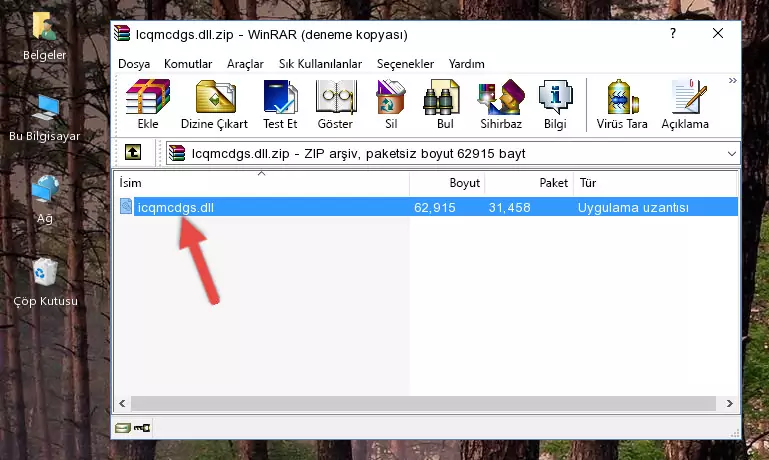Launch the Sihirbaz wizard
The height and width of the screenshot is (460, 769).
click(501, 104)
